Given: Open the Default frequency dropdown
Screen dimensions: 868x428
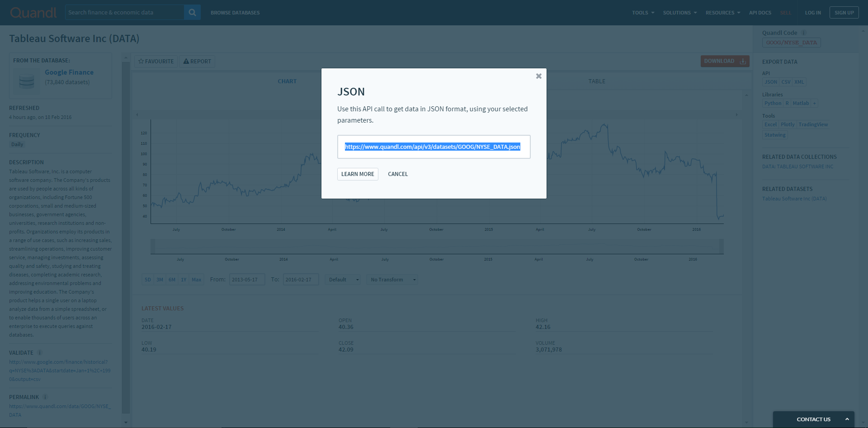Looking at the screenshot, I should (x=343, y=280).
